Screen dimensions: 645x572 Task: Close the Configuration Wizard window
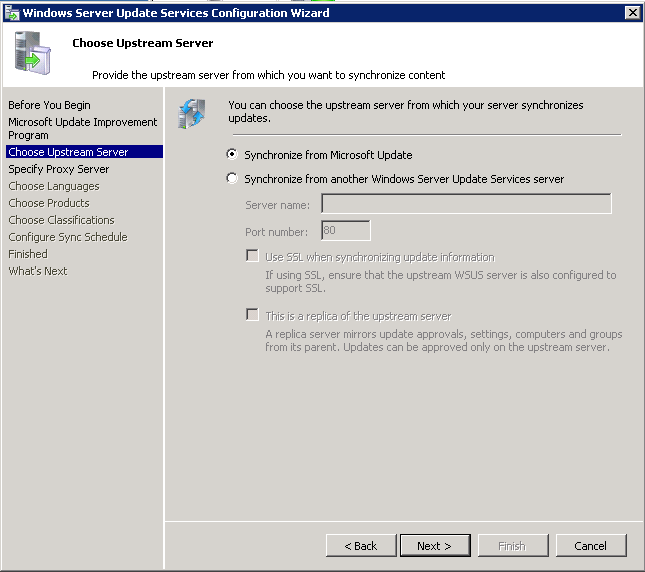coord(632,12)
